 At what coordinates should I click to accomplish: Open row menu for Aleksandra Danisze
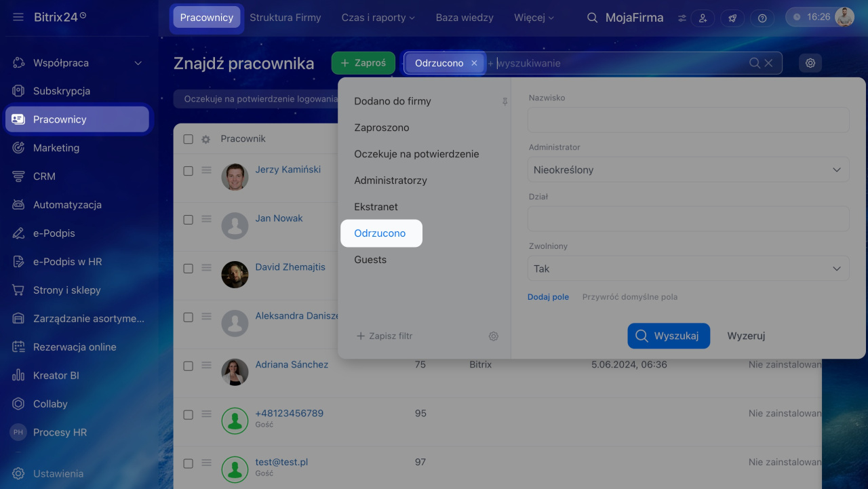[207, 317]
